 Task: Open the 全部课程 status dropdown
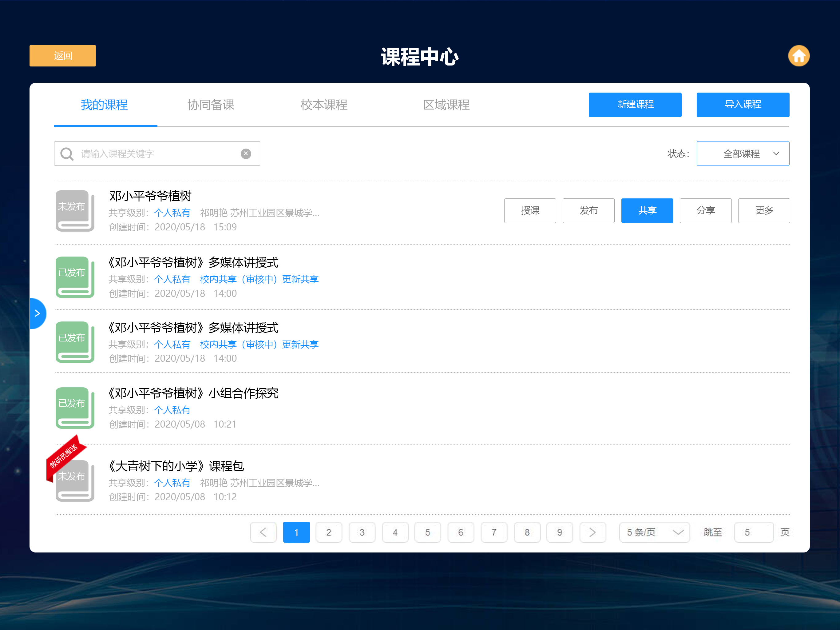743,154
